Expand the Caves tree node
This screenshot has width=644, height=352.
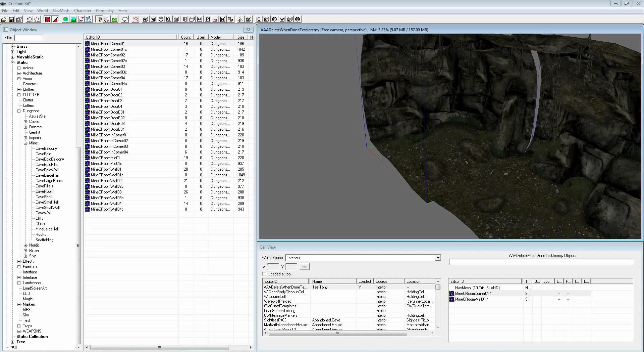pyautogui.click(x=25, y=122)
